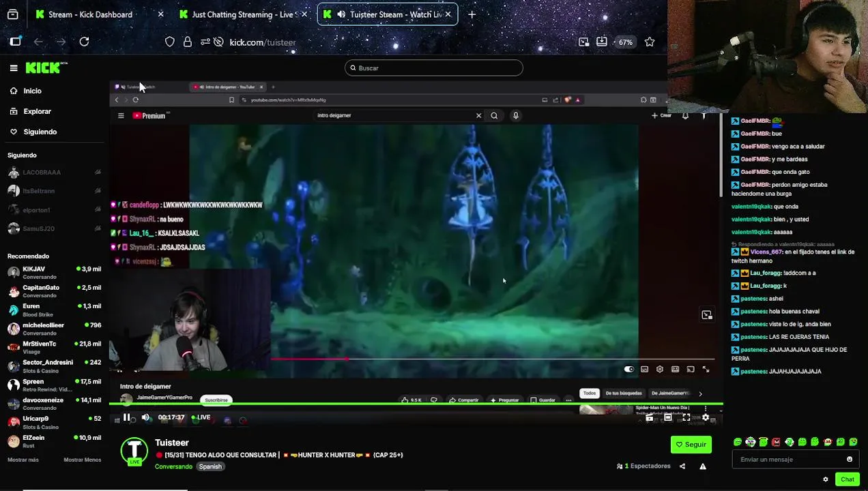Screen dimensions: 868x491
Task: Bookmark this page with the star icon
Action: pyautogui.click(x=650, y=42)
